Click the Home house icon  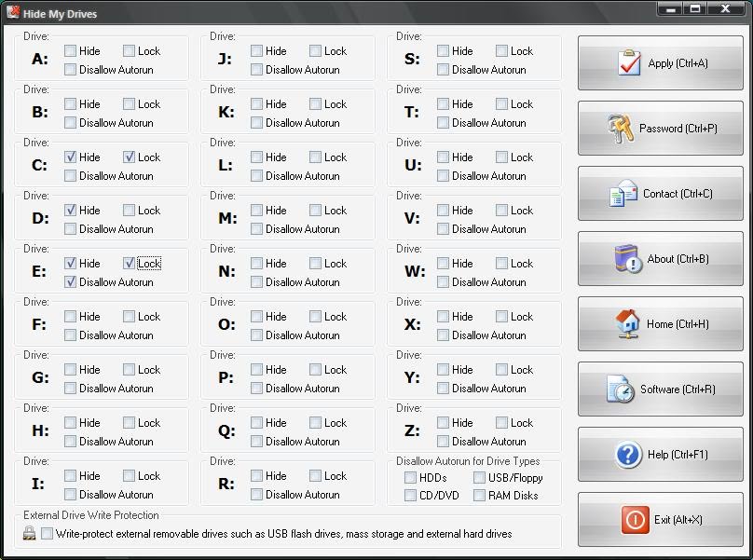tap(628, 324)
